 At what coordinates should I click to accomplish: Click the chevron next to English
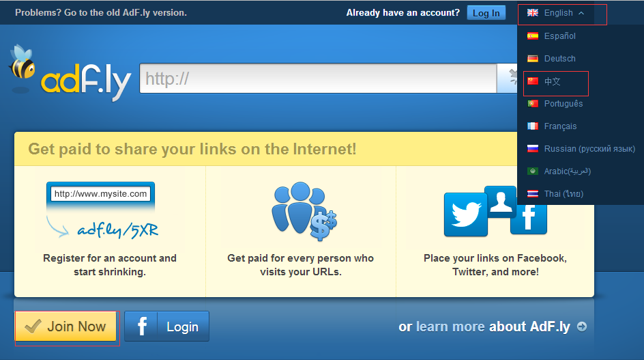[581, 13]
